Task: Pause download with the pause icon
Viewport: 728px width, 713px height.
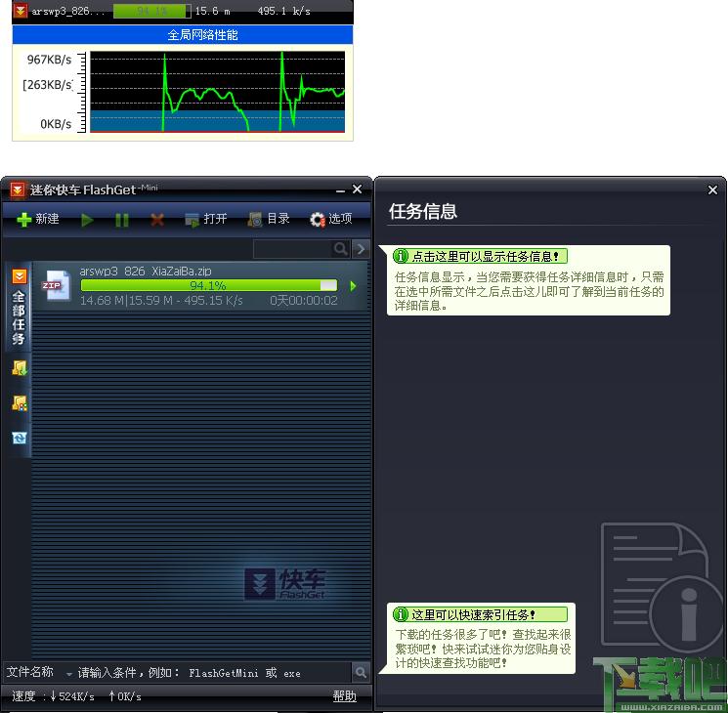Action: click(x=121, y=220)
